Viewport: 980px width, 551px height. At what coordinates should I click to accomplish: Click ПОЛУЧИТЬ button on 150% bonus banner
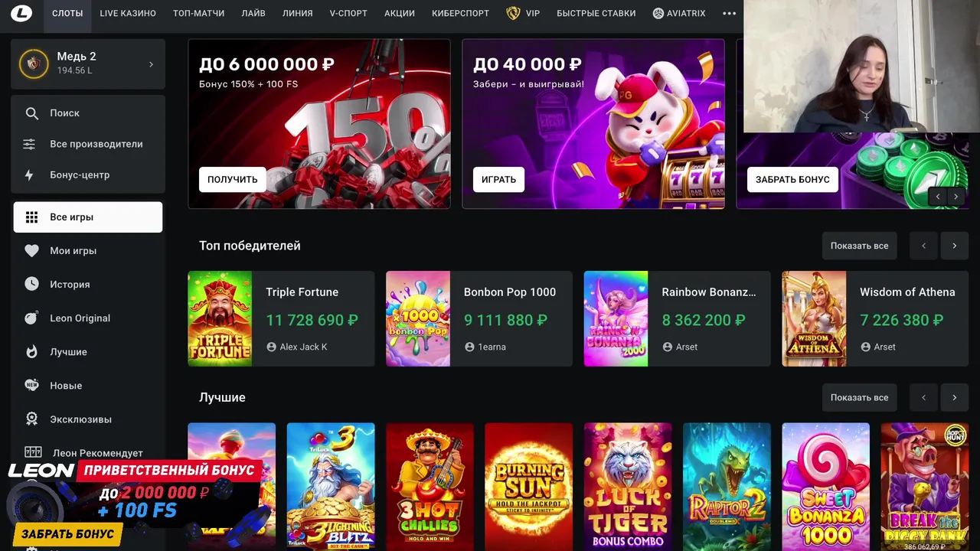[233, 179]
